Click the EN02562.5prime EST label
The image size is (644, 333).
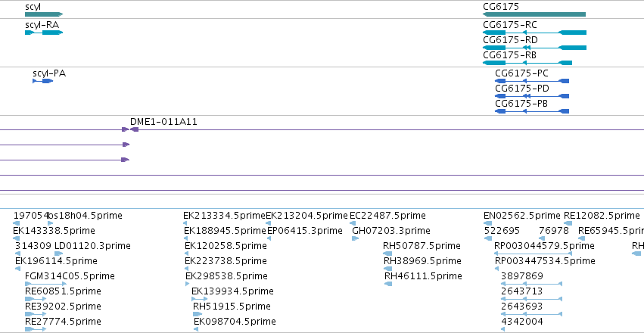521,216
